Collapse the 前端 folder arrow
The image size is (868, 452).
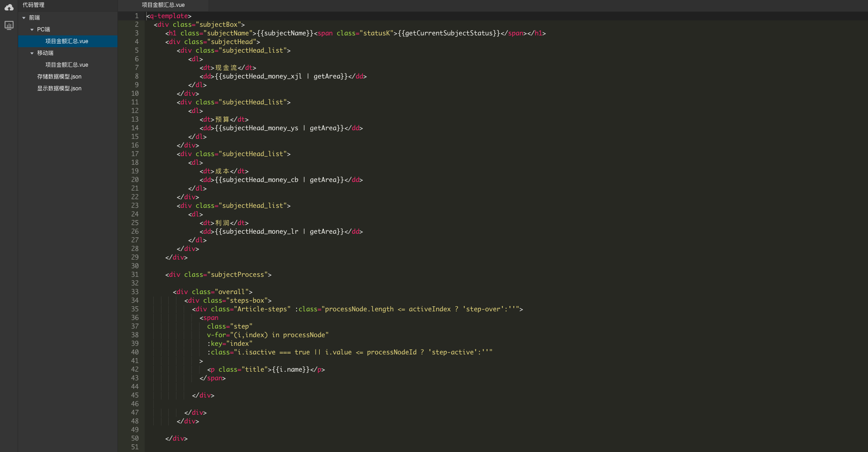[x=24, y=18]
